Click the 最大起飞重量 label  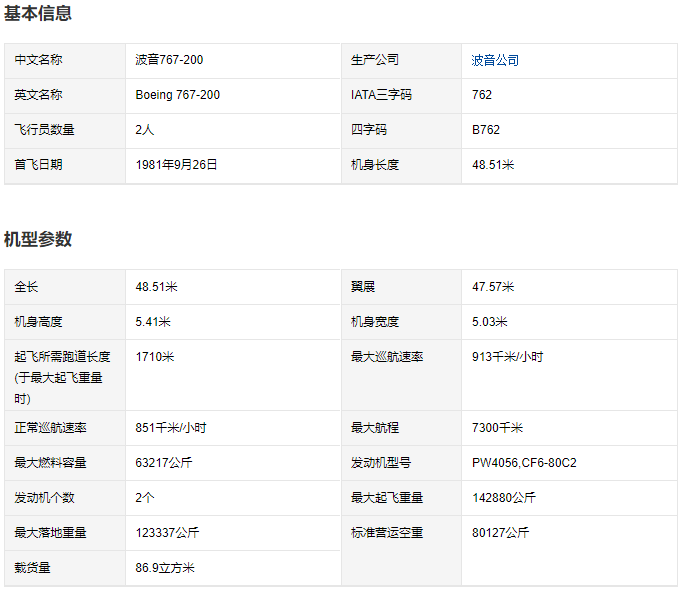click(x=387, y=498)
